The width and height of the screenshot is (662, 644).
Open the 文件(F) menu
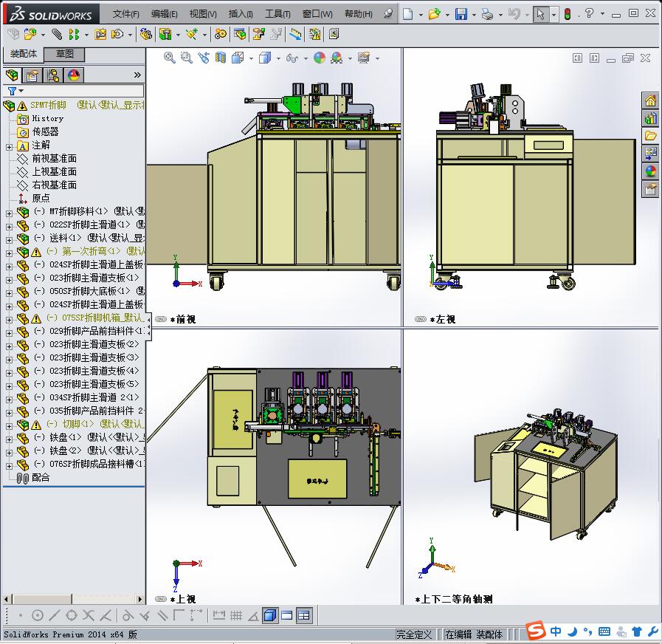(125, 14)
